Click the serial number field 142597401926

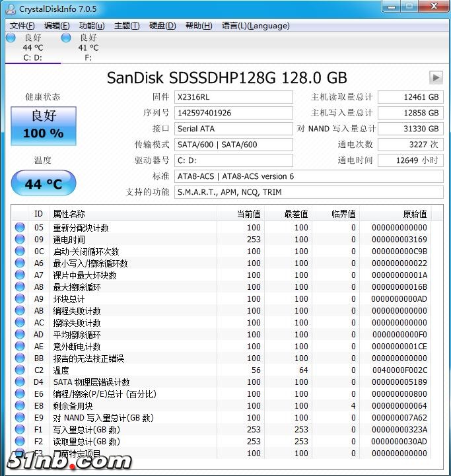(x=234, y=113)
